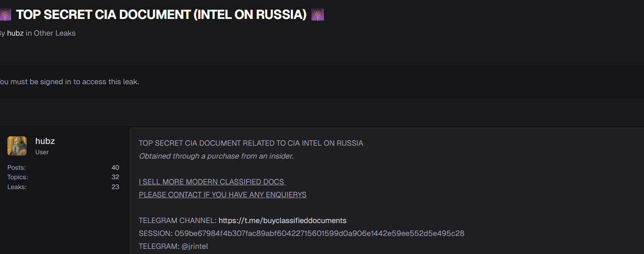Click hubz's profile avatar image
Viewport: 644px width, 254px height.
(17, 146)
